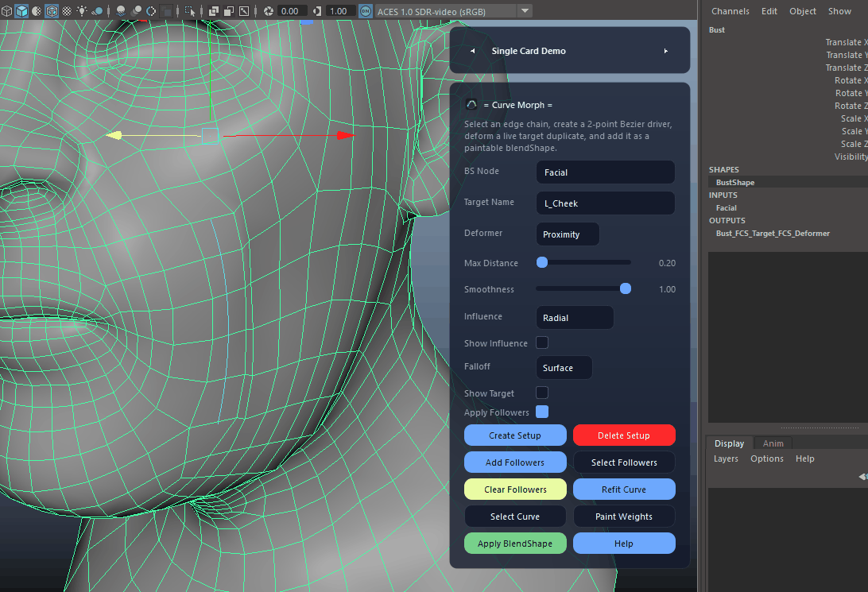
Task: Toggle X-Ray display icon
Action: point(213,11)
